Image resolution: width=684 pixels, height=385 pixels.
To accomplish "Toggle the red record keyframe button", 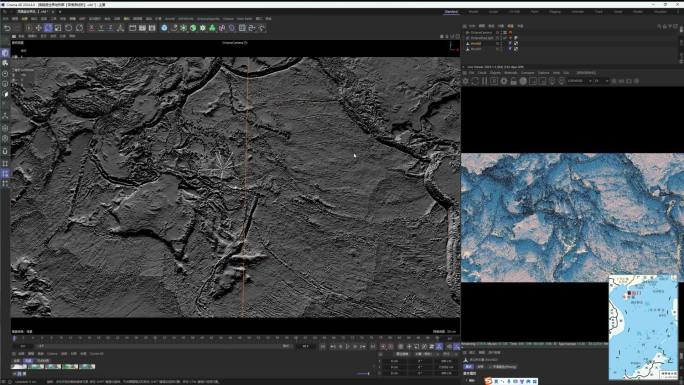I will tap(383, 346).
